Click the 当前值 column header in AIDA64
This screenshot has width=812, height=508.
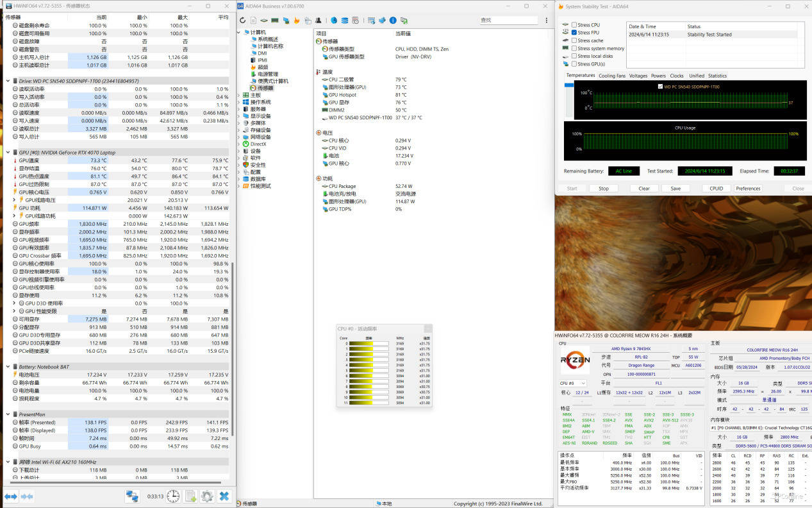pyautogui.click(x=403, y=33)
